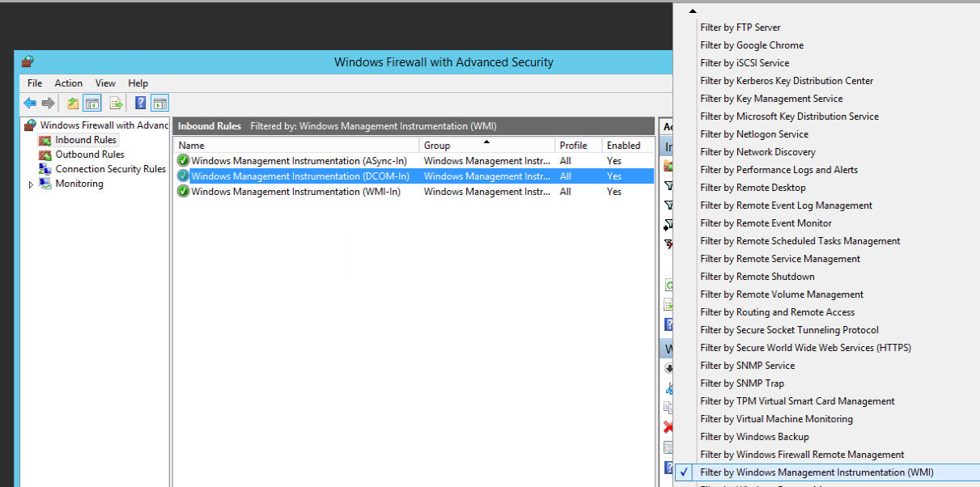The width and height of the screenshot is (980, 487).
Task: Click the Up One Level folder icon
Action: [73, 104]
